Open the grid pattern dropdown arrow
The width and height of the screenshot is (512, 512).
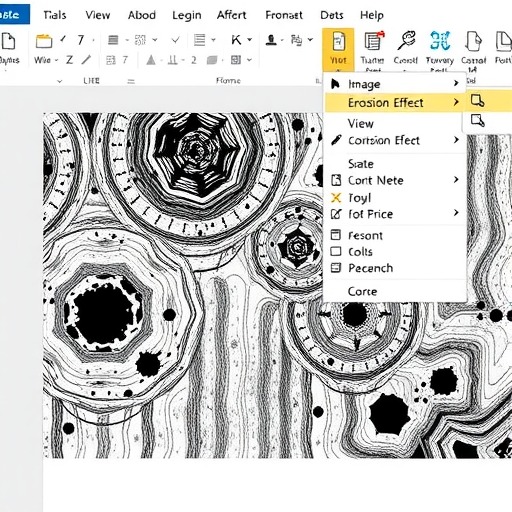(x=155, y=40)
